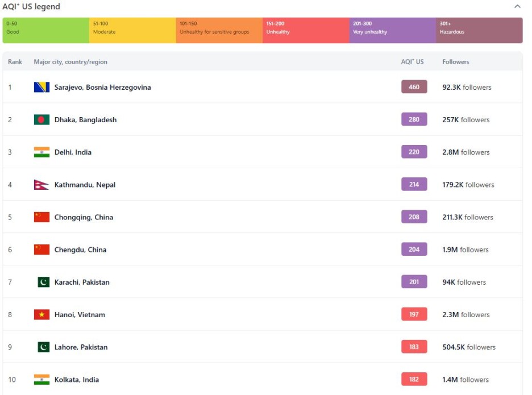Click the Followers column header
This screenshot has height=395, width=532.
click(456, 62)
